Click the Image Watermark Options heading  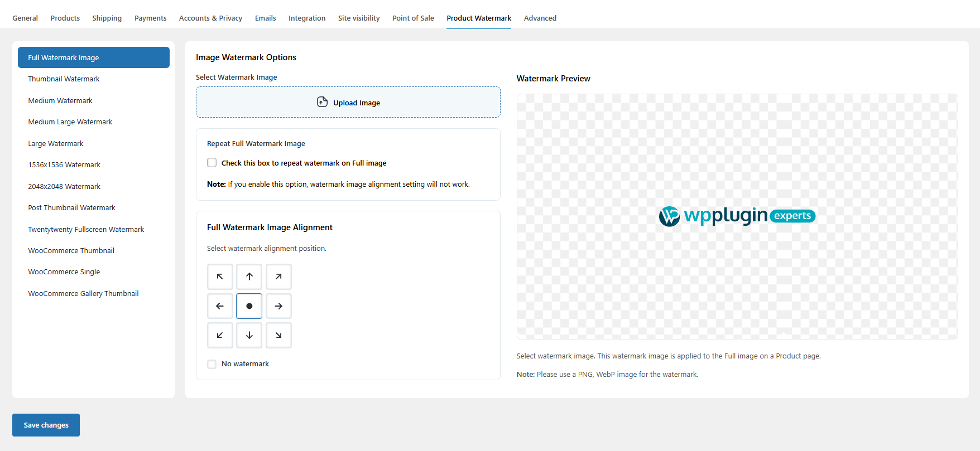click(246, 57)
